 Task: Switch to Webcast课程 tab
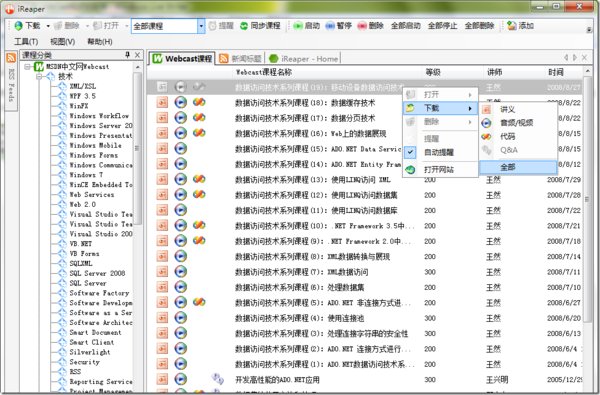(182, 59)
